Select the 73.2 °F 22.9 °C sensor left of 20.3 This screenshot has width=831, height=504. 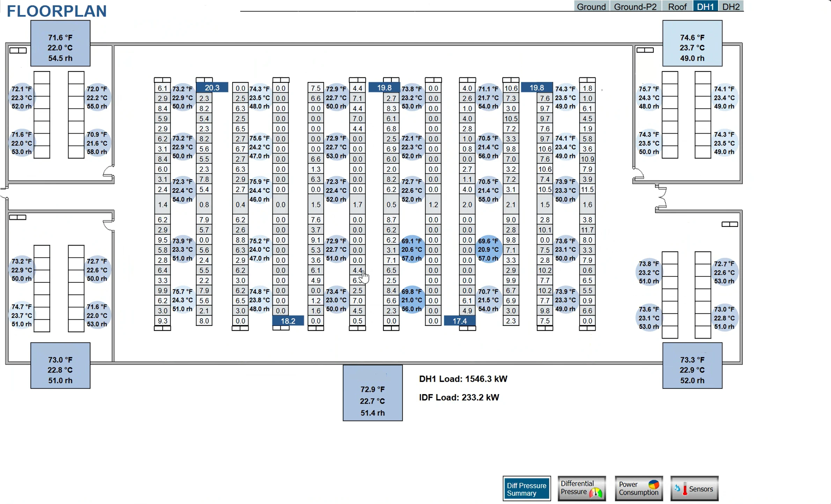tap(182, 97)
